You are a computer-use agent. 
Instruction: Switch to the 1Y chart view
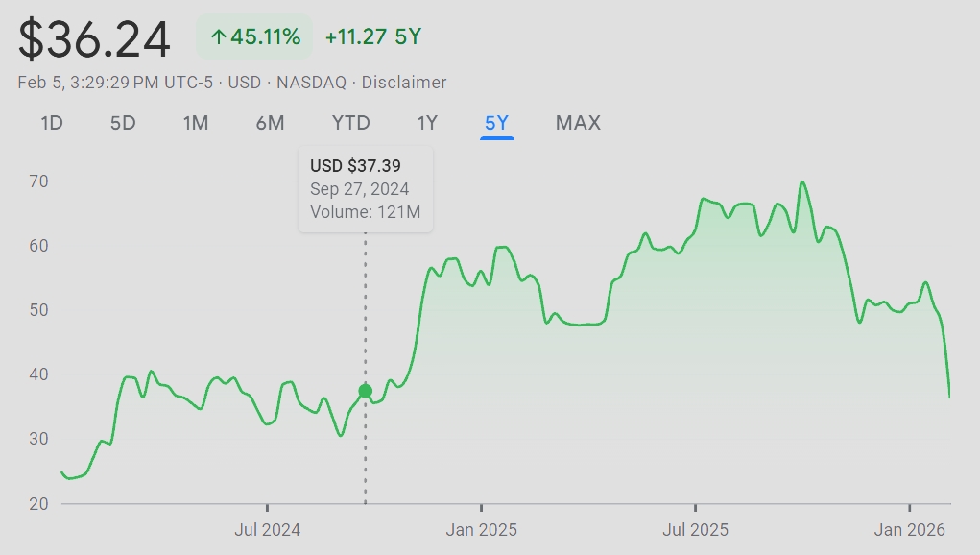click(x=427, y=123)
